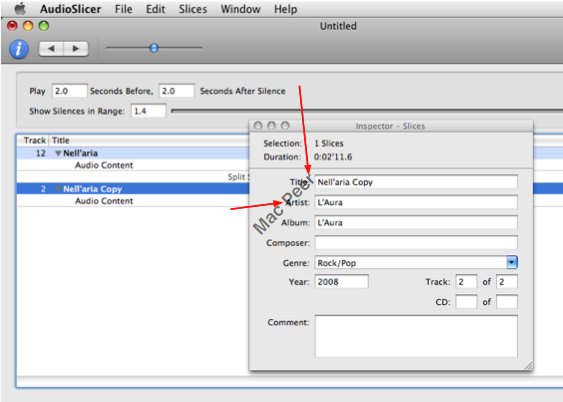Open the Slices menu
This screenshot has width=563, height=402.
coord(193,9)
